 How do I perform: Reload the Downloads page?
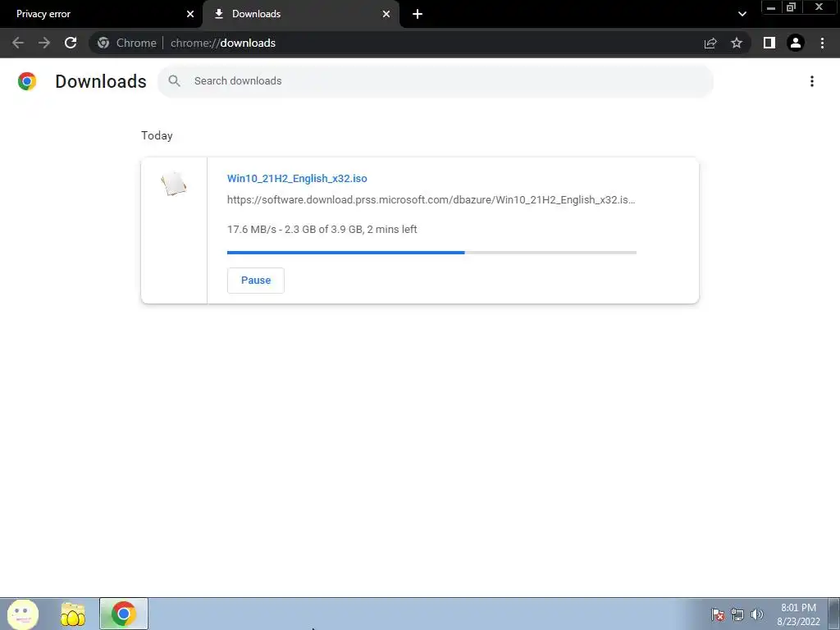[x=71, y=43]
